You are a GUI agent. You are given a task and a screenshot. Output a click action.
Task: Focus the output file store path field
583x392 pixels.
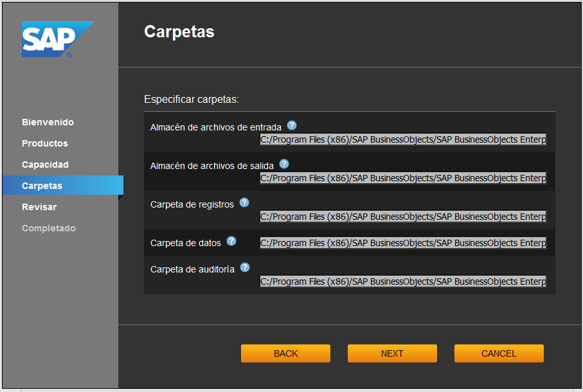403,178
